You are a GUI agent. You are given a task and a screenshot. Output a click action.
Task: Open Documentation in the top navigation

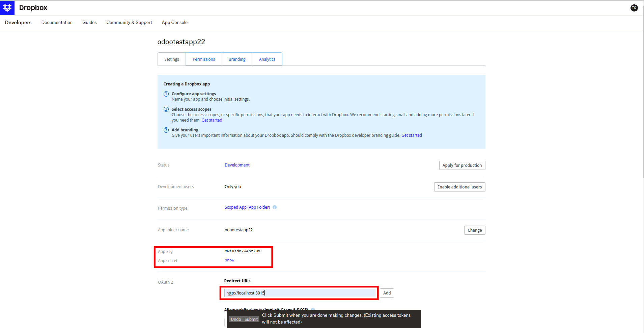pyautogui.click(x=57, y=22)
